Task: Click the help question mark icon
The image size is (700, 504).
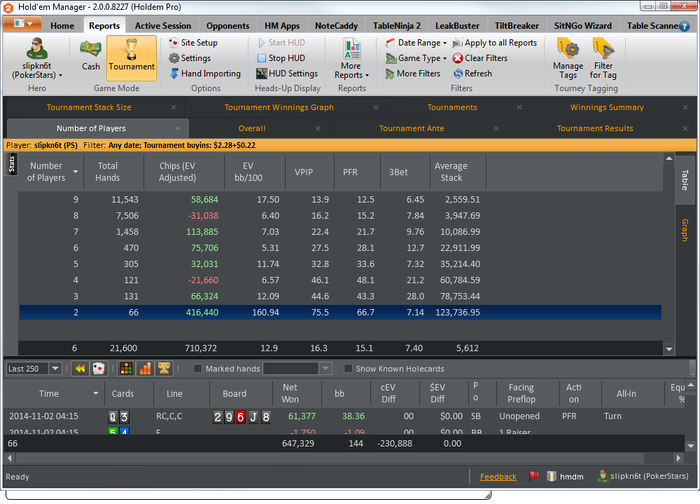Action: click(x=684, y=26)
